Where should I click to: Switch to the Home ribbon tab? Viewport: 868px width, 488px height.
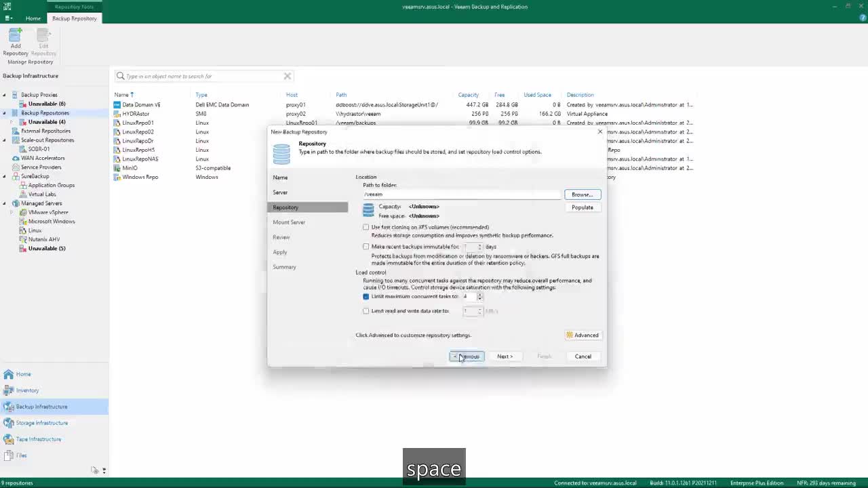click(x=33, y=18)
